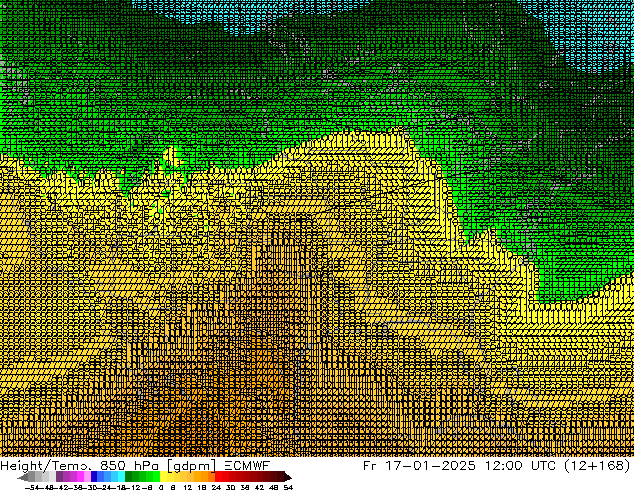Click the blue/cyan block of the legend
This screenshot has width=634, height=490.
108,477
